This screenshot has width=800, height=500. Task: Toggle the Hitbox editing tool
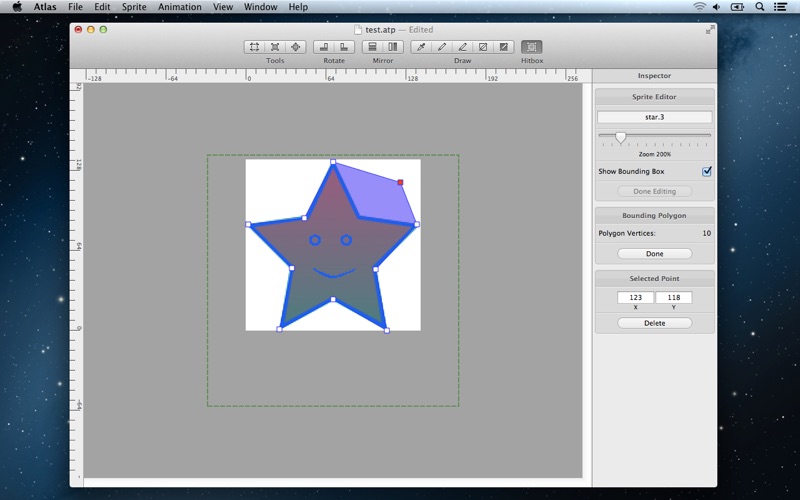pyautogui.click(x=532, y=47)
